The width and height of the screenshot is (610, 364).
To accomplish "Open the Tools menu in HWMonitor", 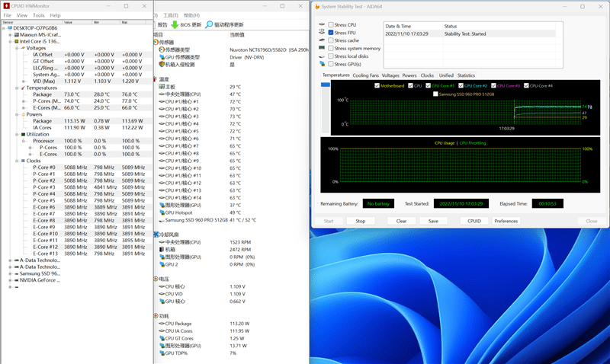I will click(39, 15).
